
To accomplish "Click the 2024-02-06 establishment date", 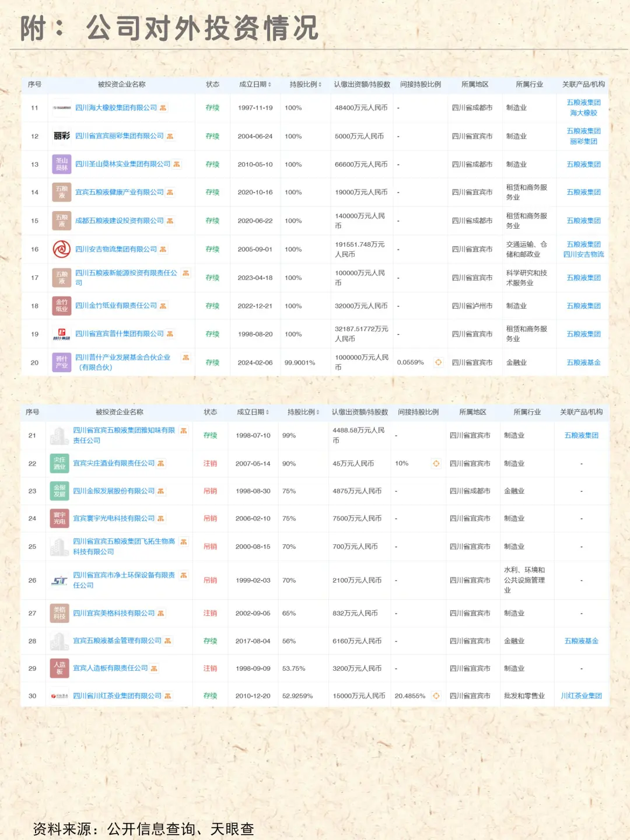I will pos(255,362).
